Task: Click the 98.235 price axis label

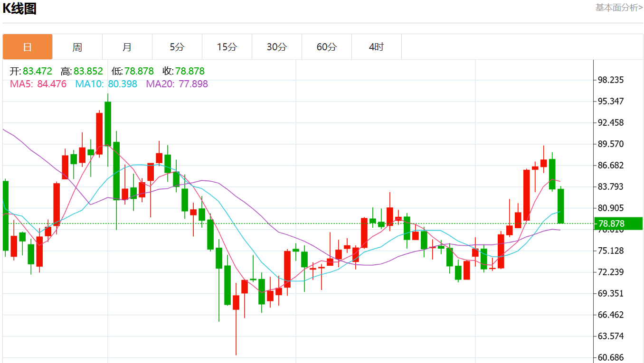Action: point(611,80)
